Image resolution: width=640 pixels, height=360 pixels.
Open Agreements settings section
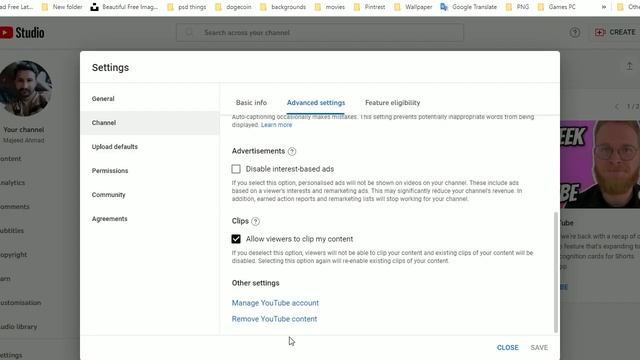150,219
